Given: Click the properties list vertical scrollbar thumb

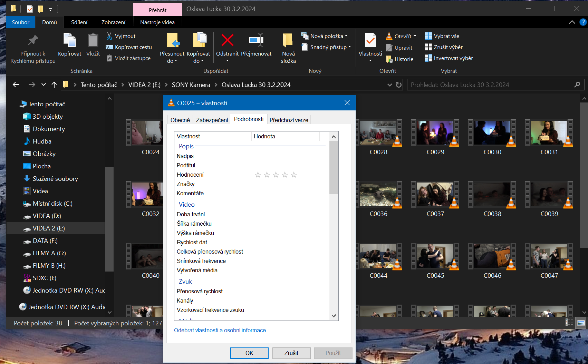Looking at the screenshot, I should 334,167.
